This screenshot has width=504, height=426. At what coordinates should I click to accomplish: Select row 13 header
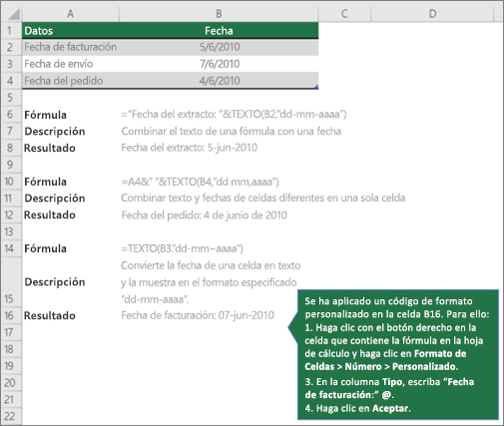10,231
